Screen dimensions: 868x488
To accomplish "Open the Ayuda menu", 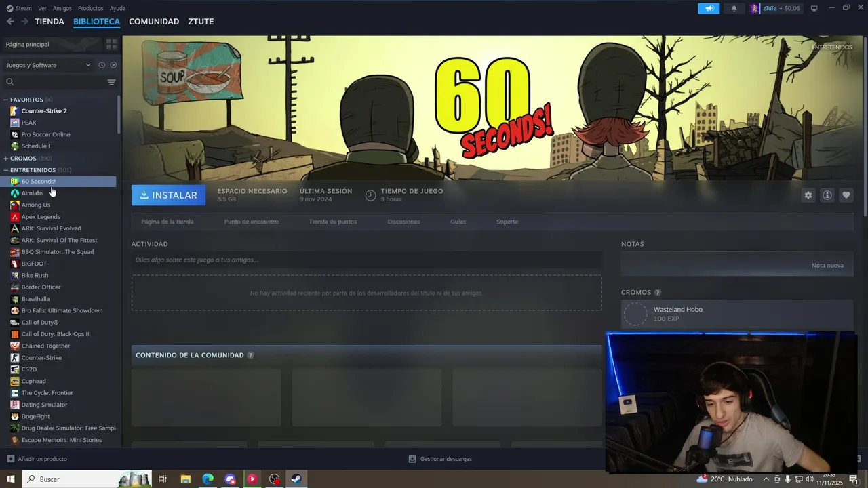I will (x=117, y=8).
